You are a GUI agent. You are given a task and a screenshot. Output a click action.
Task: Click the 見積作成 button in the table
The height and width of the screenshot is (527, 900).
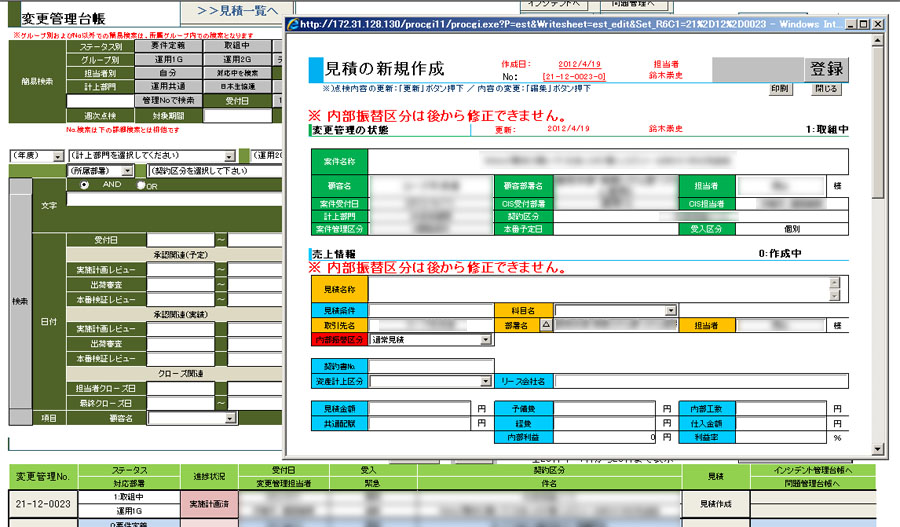pos(715,504)
